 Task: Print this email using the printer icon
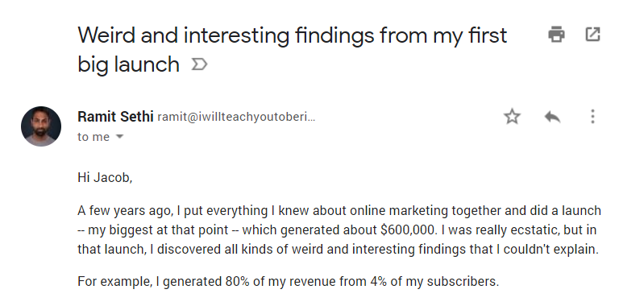click(x=556, y=35)
